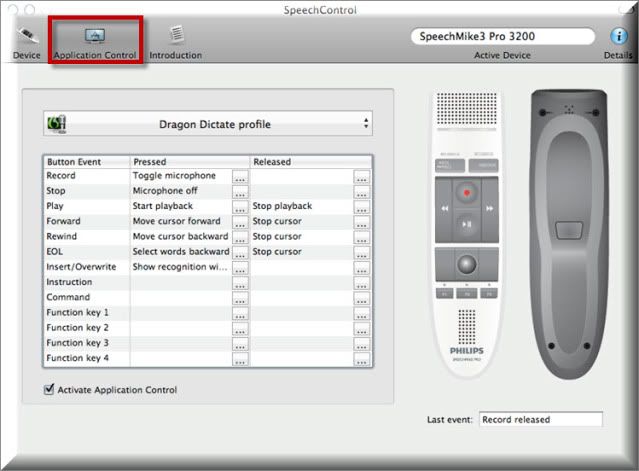Image resolution: width=639 pixels, height=471 pixels.
Task: Edit Pressed action for Stop row
Action: click(x=240, y=191)
